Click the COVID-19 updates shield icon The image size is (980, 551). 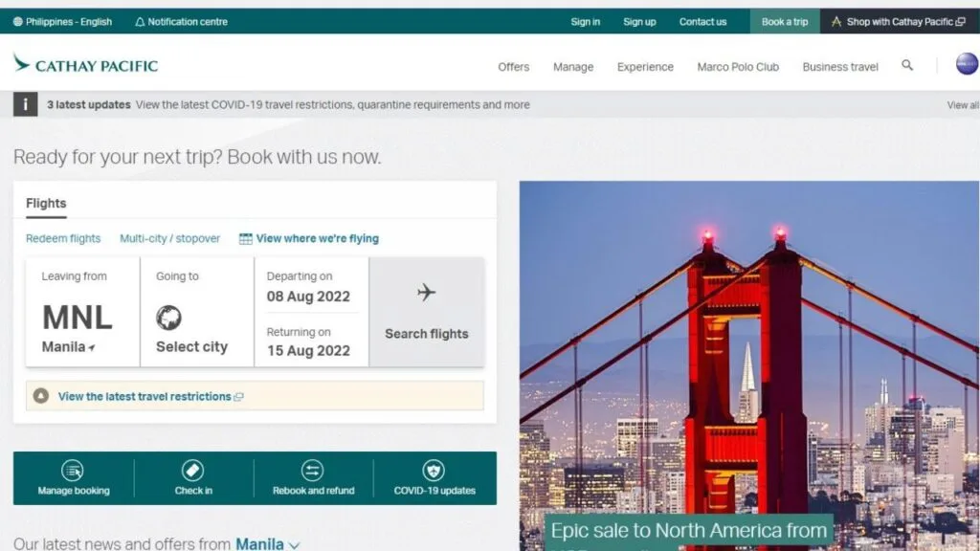click(x=434, y=471)
